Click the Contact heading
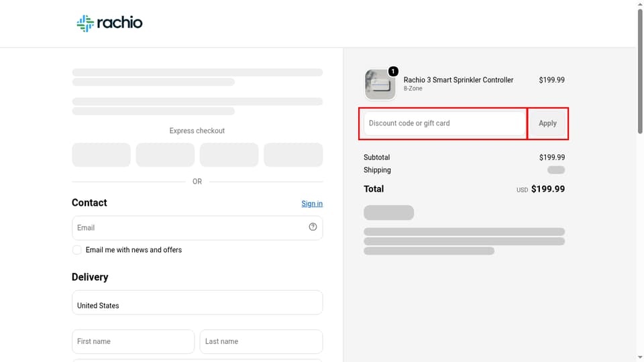644x362 pixels. click(89, 202)
